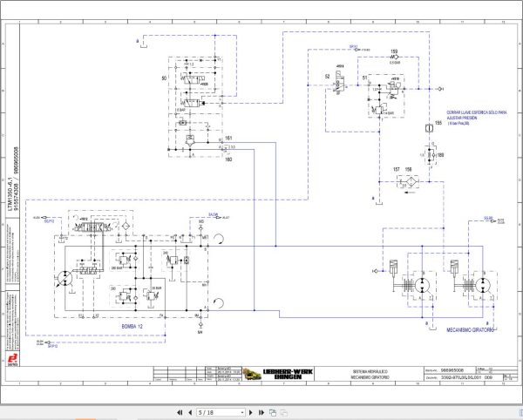Click the variable pump symbol in BOMBA 12
Viewport: 523px width, 420px height.
click(65, 278)
